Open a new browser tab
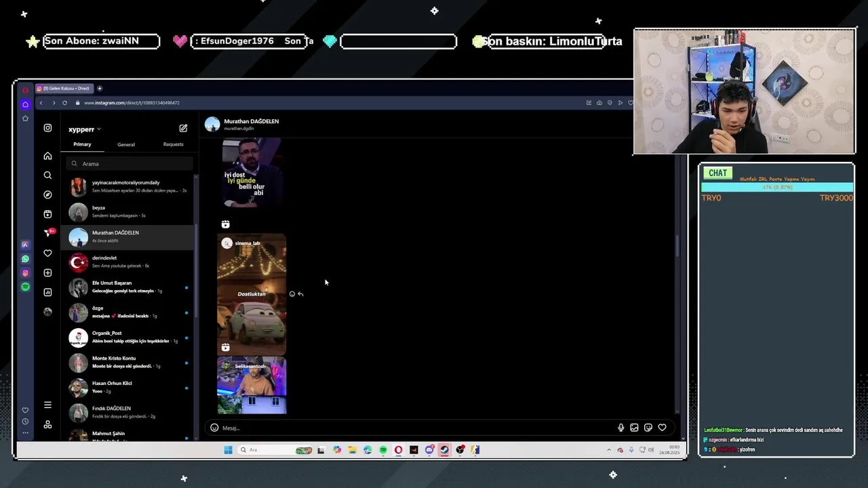The height and width of the screenshot is (488, 868). click(x=99, y=88)
